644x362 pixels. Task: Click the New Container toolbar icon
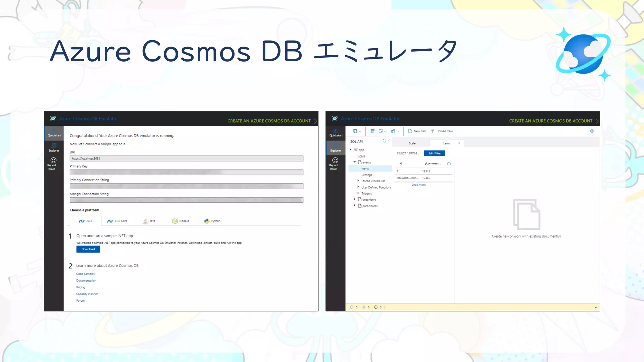click(355, 131)
